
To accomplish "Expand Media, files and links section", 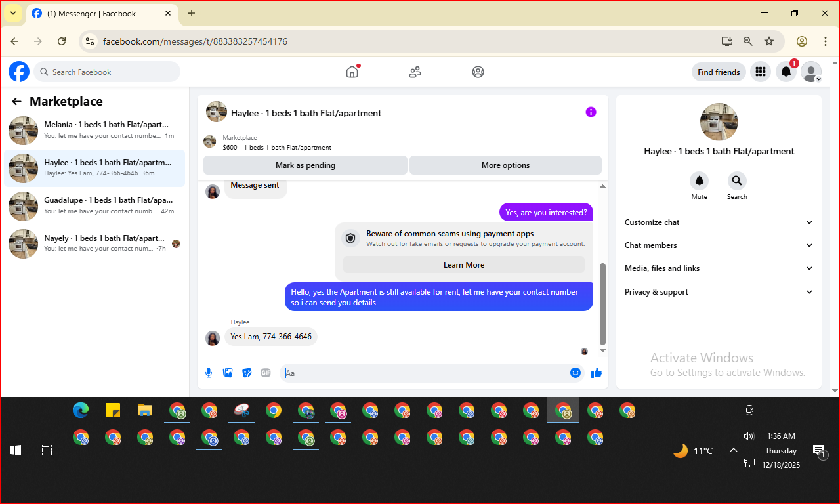I will pos(719,268).
